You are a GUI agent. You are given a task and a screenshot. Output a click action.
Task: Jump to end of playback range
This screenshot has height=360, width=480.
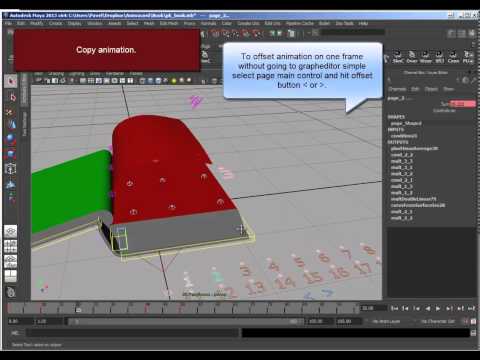tap(471, 308)
